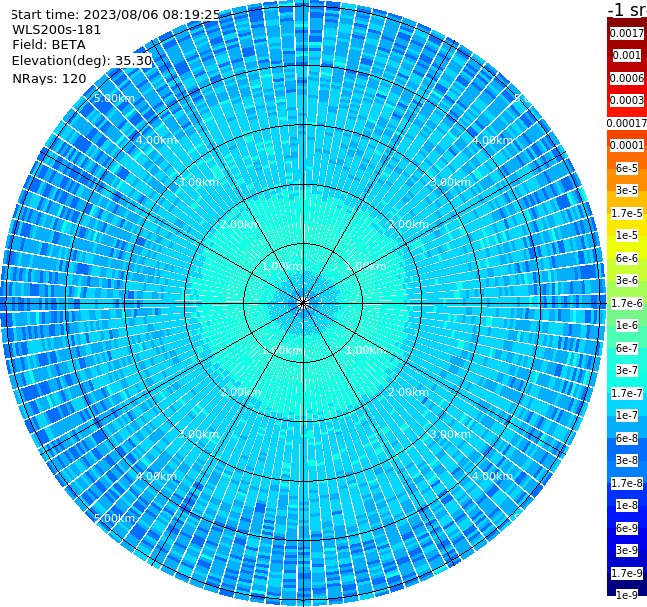This screenshot has width=647, height=607.
Task: Select the 3e-9 colorbar value
Action: pyautogui.click(x=627, y=550)
